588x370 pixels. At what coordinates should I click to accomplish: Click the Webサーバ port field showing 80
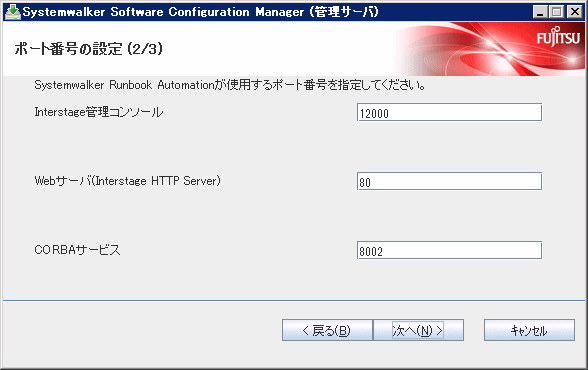(449, 181)
